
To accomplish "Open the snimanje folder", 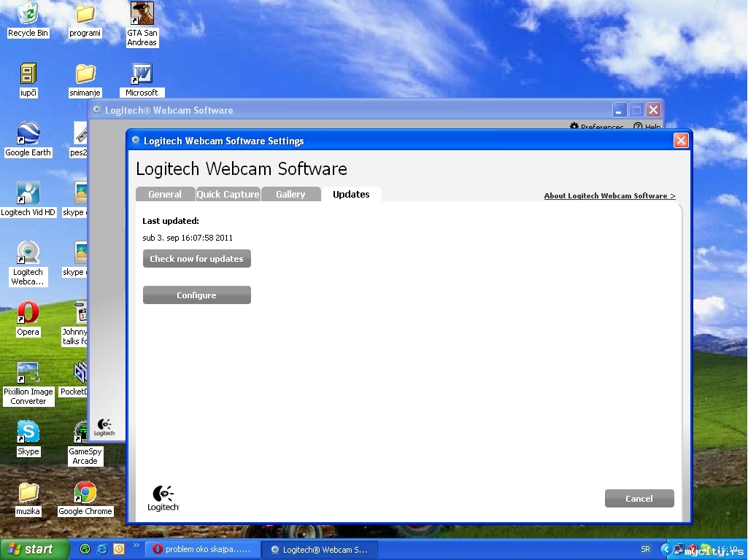I will click(x=85, y=80).
